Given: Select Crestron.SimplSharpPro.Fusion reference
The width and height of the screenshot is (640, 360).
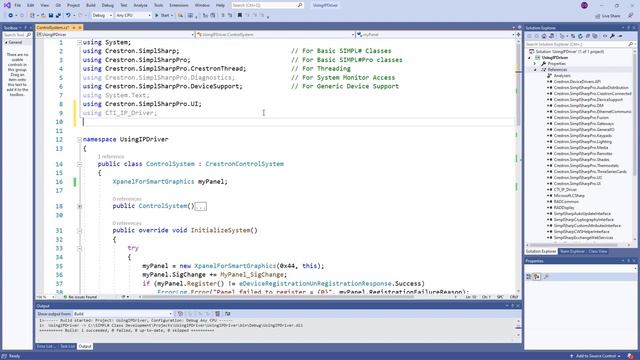Looking at the screenshot, I should point(581,118).
